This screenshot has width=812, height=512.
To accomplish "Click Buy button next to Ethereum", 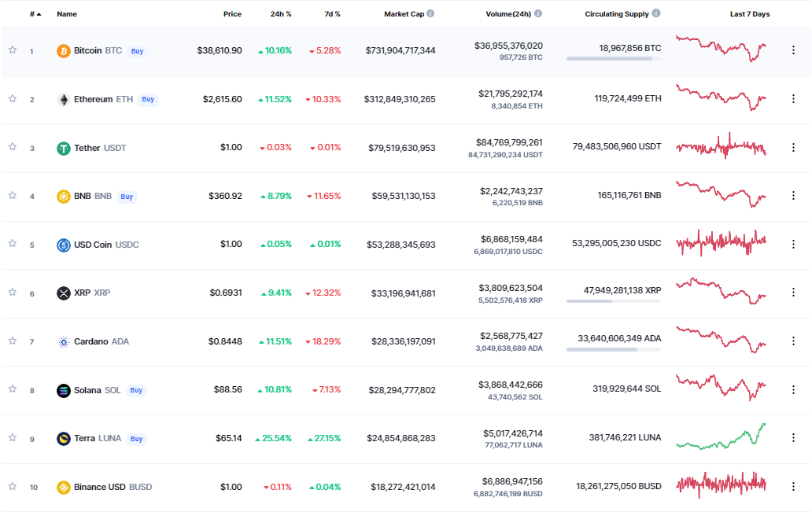I will coord(148,99).
